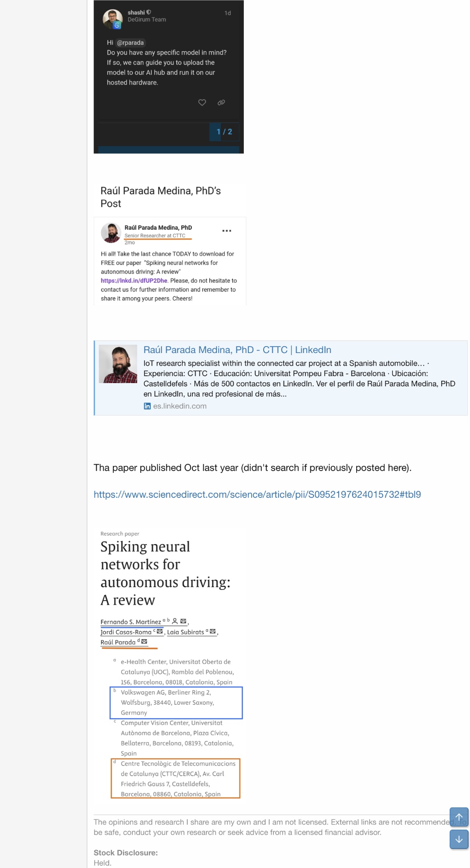Click the envelope icon next to Jordi Casas-Roma
Viewport: 470px width, 868px height.
(x=160, y=632)
